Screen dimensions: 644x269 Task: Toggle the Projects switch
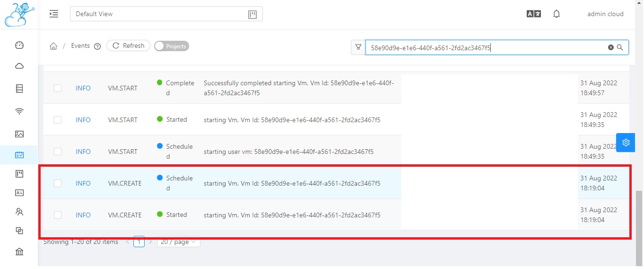coord(172,46)
